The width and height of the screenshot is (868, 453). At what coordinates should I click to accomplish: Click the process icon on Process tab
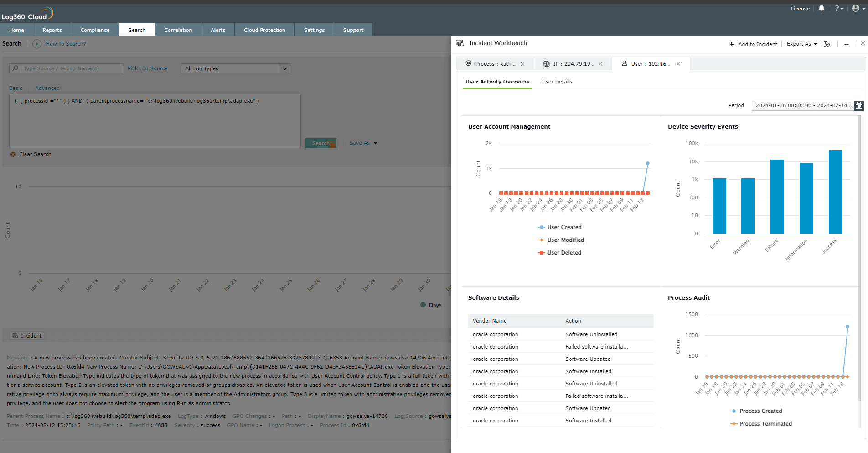pyautogui.click(x=468, y=63)
